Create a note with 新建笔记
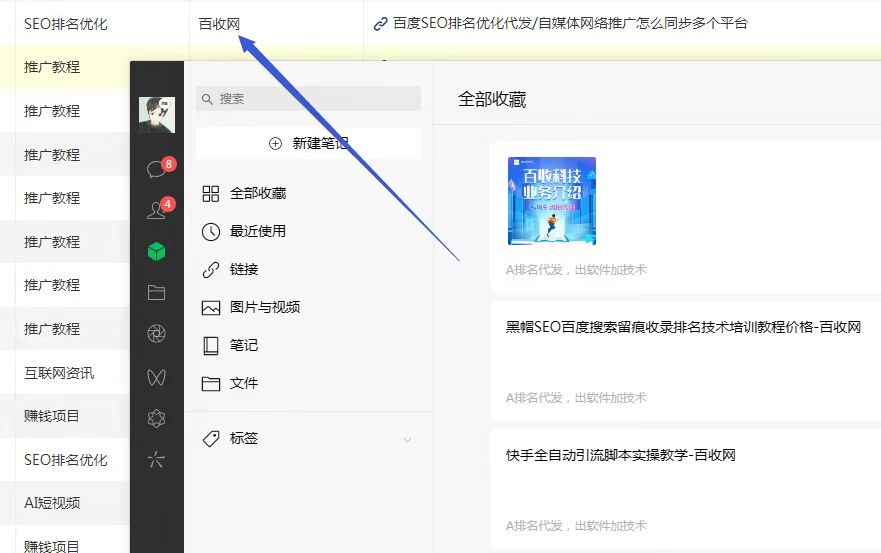881x553 pixels. (308, 143)
